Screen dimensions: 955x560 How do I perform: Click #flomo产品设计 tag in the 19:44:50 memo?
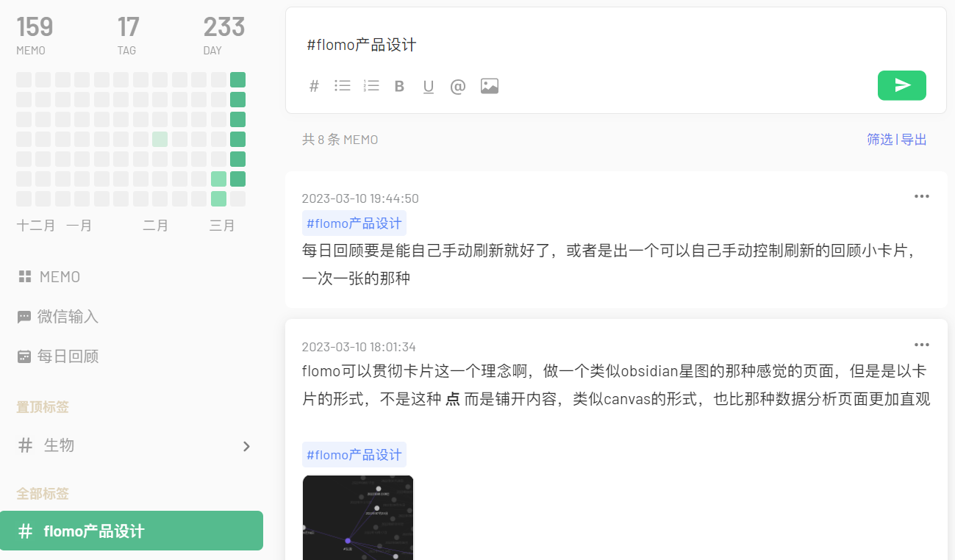[x=354, y=223]
